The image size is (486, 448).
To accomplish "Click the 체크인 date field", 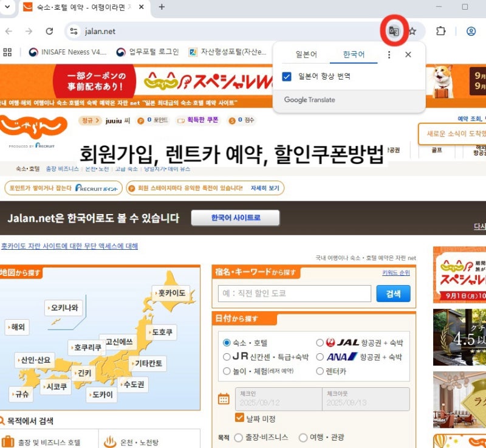I will point(278,399).
